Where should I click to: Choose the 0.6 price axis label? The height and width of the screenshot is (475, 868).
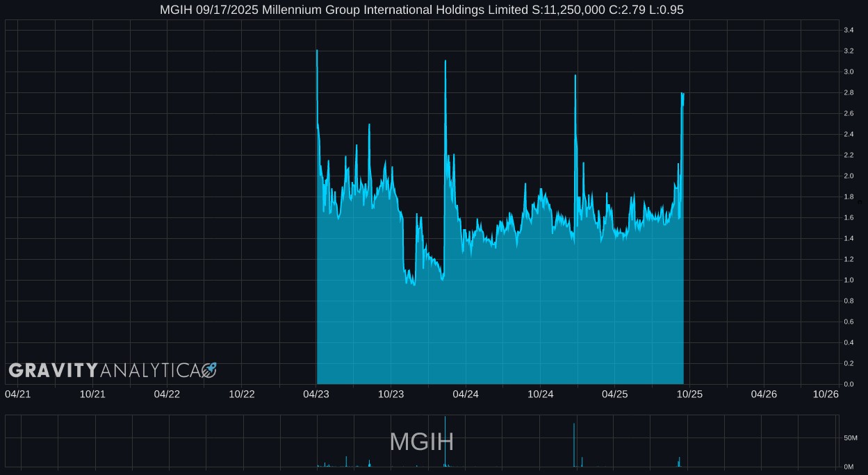click(x=849, y=322)
